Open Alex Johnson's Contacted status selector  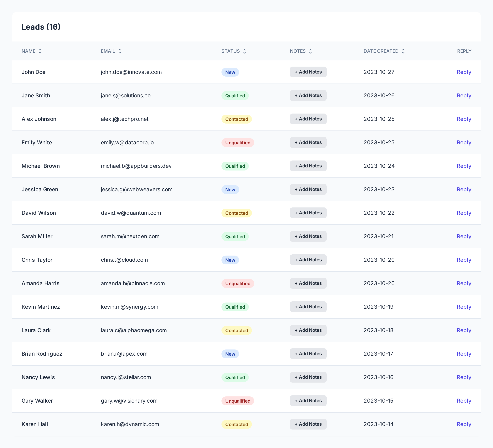(x=236, y=119)
